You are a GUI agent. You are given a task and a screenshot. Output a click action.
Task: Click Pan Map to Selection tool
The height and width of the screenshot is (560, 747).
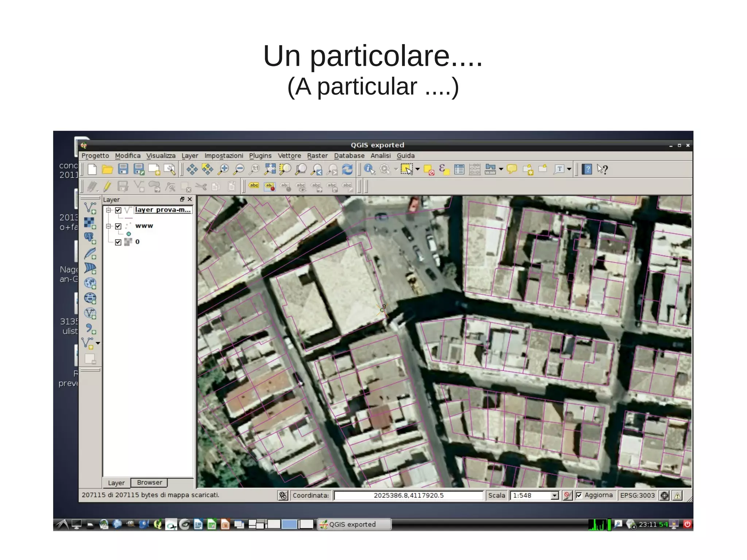tap(208, 169)
